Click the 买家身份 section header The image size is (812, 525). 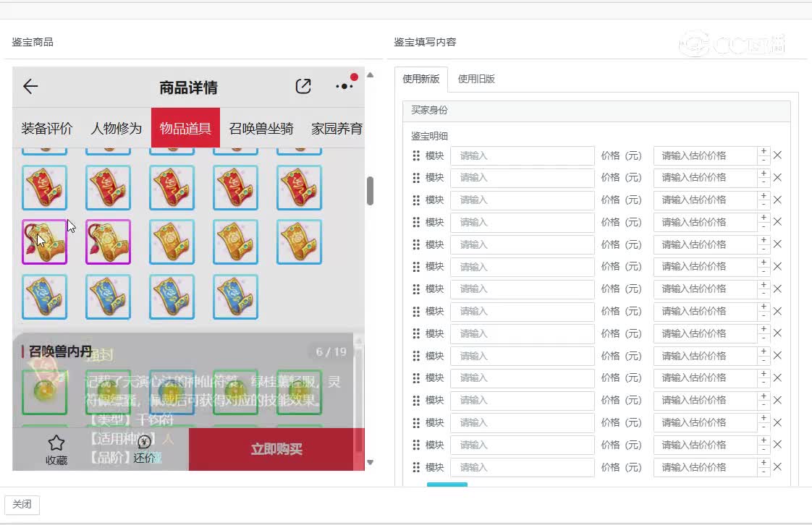[x=596, y=111]
